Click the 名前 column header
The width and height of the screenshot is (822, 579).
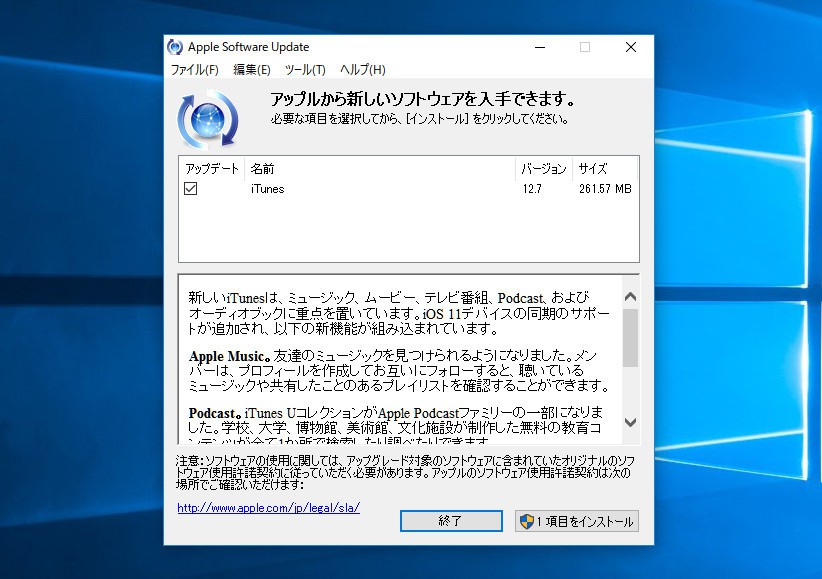(x=380, y=168)
